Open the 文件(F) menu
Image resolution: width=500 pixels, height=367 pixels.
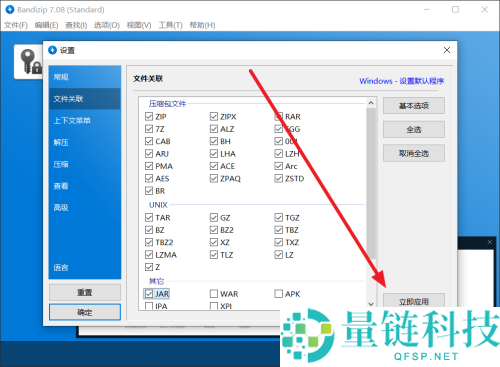pyautogui.click(x=16, y=25)
